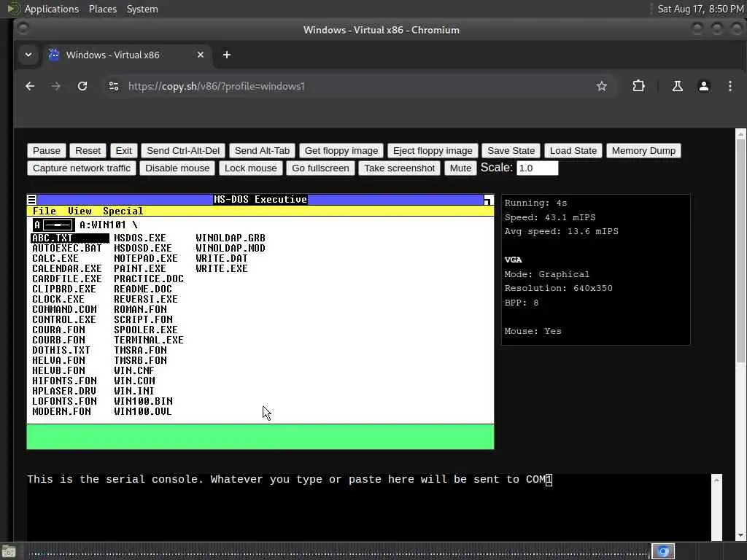Select CALC.EXE in the file list
Screen dimensions: 747x560
click(55, 258)
